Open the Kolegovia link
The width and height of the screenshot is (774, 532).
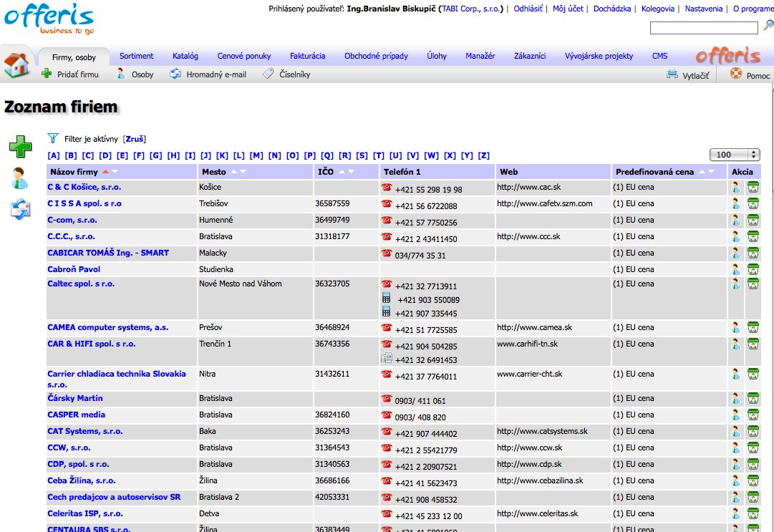[x=657, y=9]
